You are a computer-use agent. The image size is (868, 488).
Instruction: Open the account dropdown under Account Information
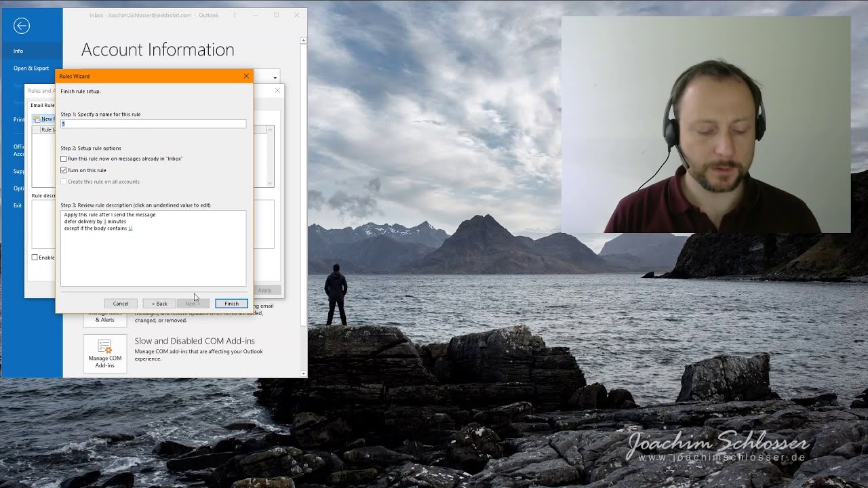click(x=276, y=77)
